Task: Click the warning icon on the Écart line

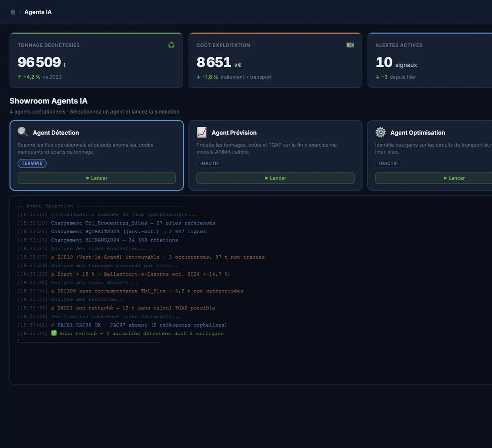Action: (x=53, y=274)
